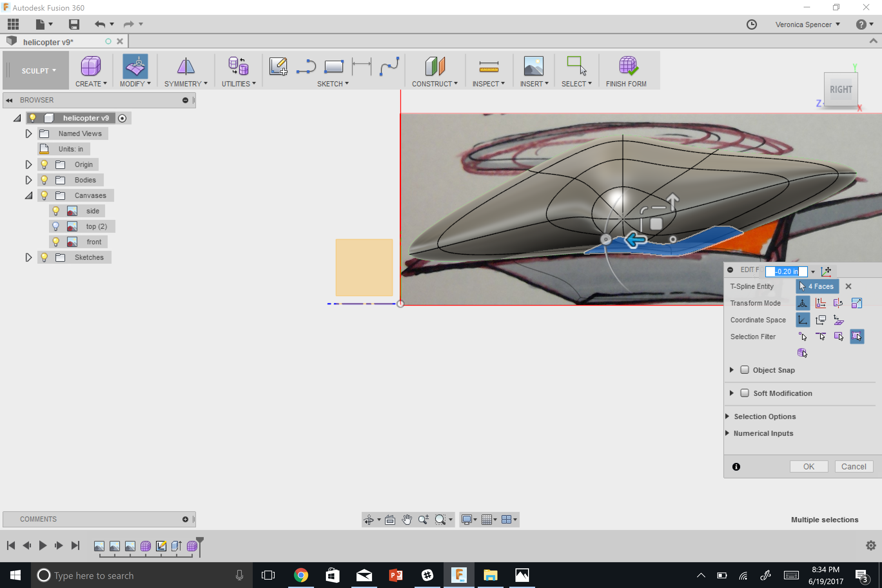882x588 pixels.
Task: Toggle visibility bulb of front canvas
Action: pyautogui.click(x=56, y=242)
